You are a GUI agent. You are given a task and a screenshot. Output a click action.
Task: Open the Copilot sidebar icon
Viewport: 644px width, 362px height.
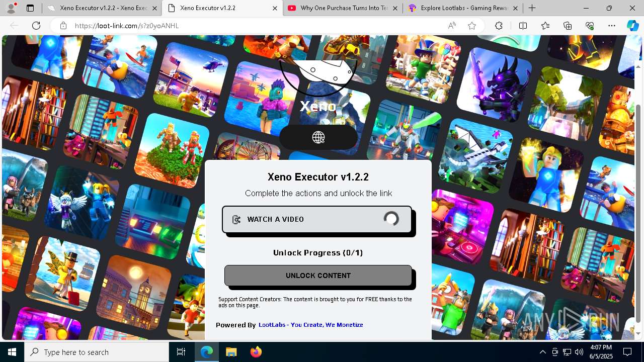[632, 26]
